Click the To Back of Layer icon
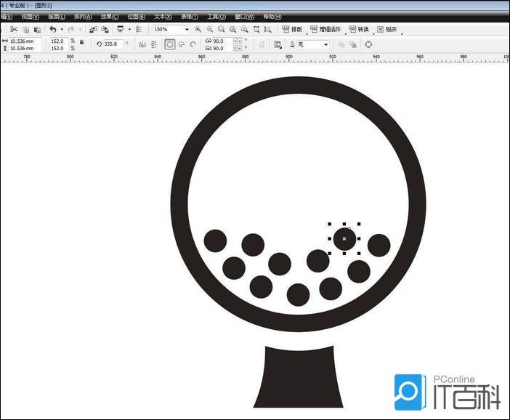The width and height of the screenshot is (510, 420). pyautogui.click(x=353, y=44)
